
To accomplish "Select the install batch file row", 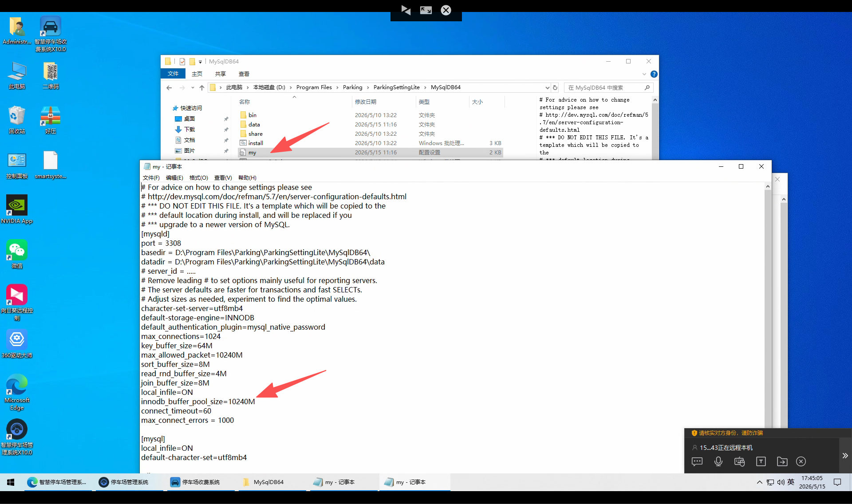I will (371, 143).
